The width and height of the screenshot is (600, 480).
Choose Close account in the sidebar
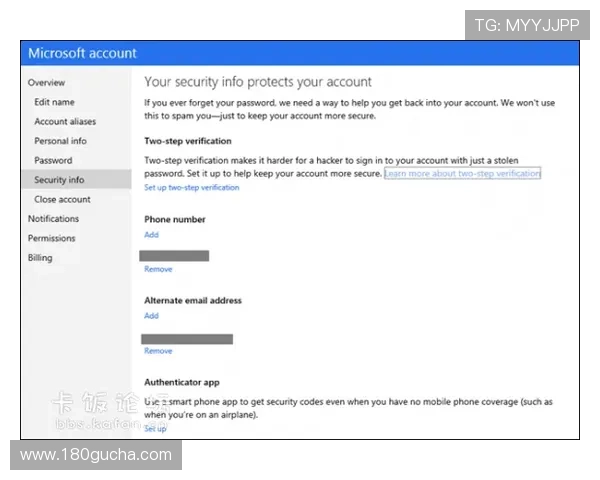62,199
